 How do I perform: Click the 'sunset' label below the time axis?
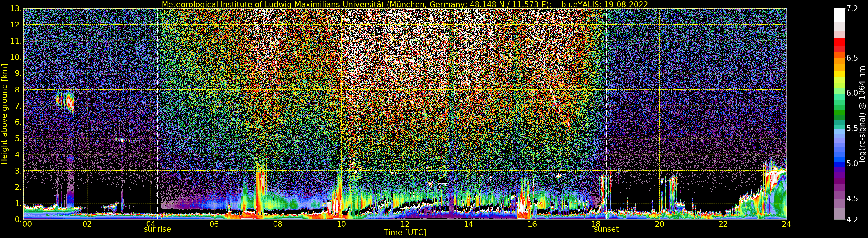point(606,229)
